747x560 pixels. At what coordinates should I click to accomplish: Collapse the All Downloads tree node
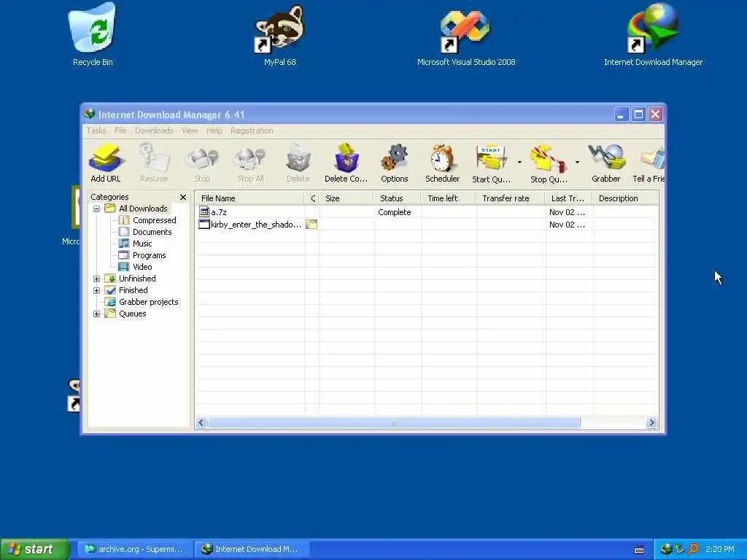click(97, 209)
